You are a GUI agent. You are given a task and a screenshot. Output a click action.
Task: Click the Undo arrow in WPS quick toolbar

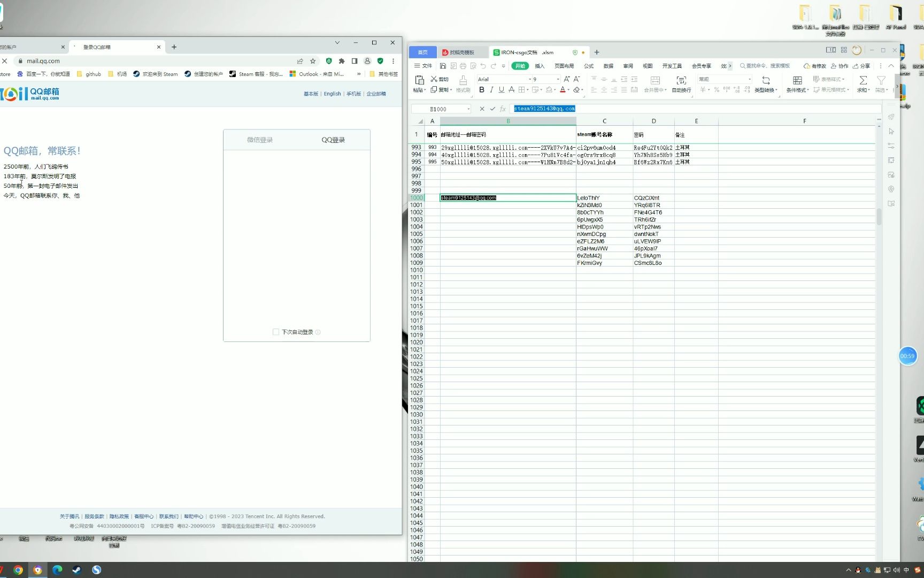[483, 66]
